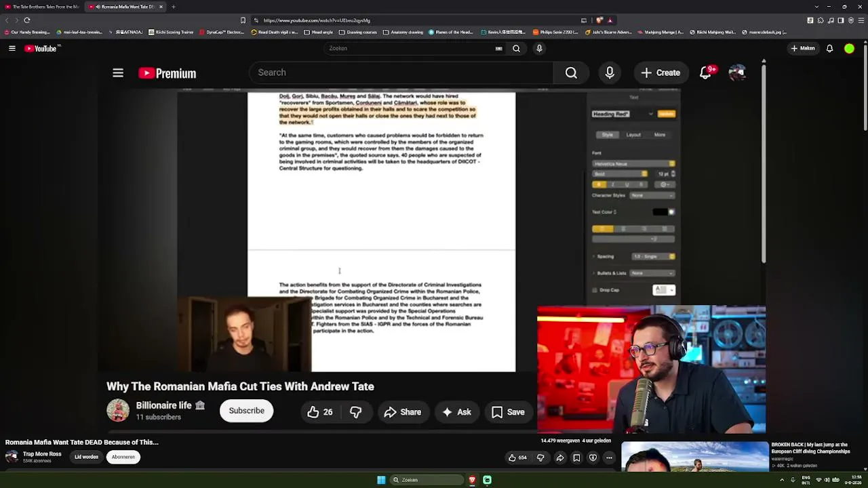Click the youtube.com address bar URL

point(317,20)
